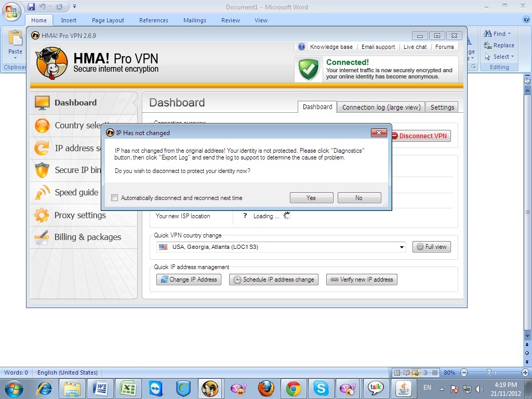This screenshot has width=532, height=399.
Task: Switch to Print Layout view in Word
Action: click(x=397, y=373)
